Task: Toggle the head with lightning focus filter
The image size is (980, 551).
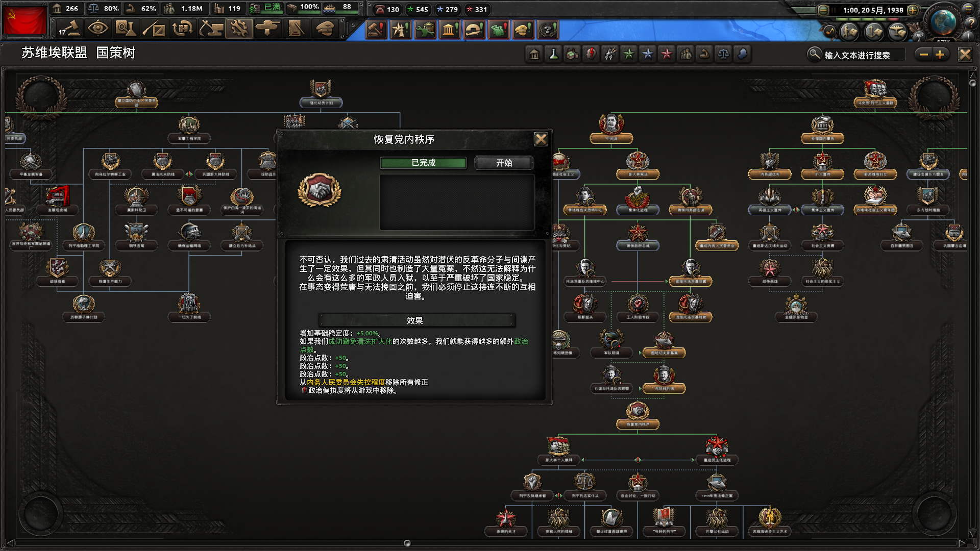Action: click(x=591, y=54)
